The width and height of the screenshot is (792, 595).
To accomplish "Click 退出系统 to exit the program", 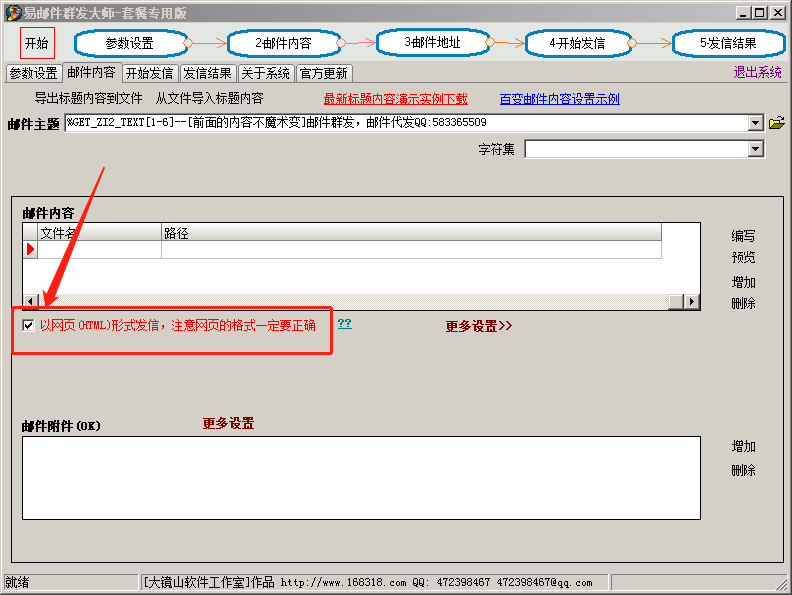I will (x=757, y=72).
